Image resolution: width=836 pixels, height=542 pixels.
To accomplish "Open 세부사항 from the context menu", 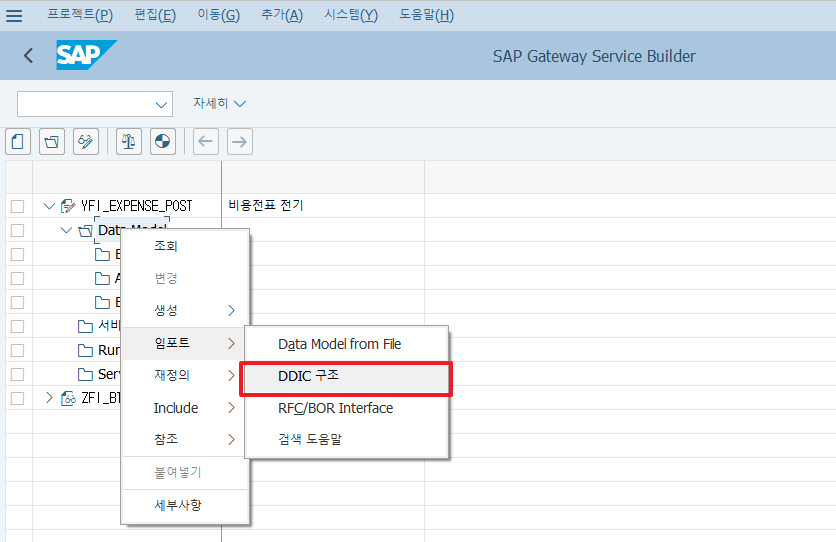I will click(186, 505).
